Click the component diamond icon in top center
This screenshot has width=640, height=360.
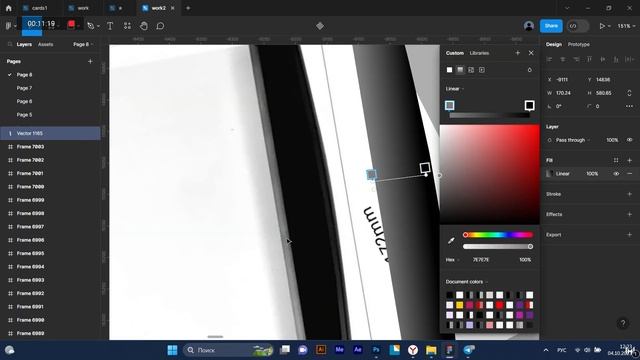[x=320, y=26]
